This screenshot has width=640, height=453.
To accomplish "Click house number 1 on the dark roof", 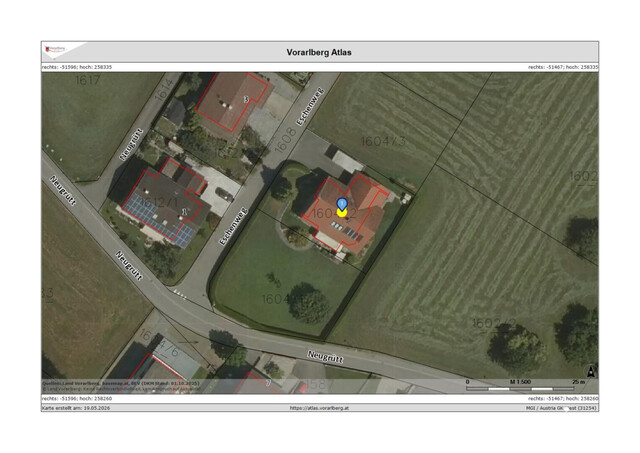I will (x=184, y=212).
